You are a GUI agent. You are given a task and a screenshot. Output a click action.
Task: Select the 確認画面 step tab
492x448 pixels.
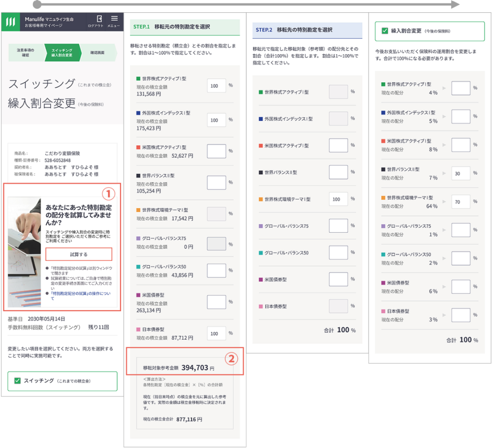[x=97, y=52]
